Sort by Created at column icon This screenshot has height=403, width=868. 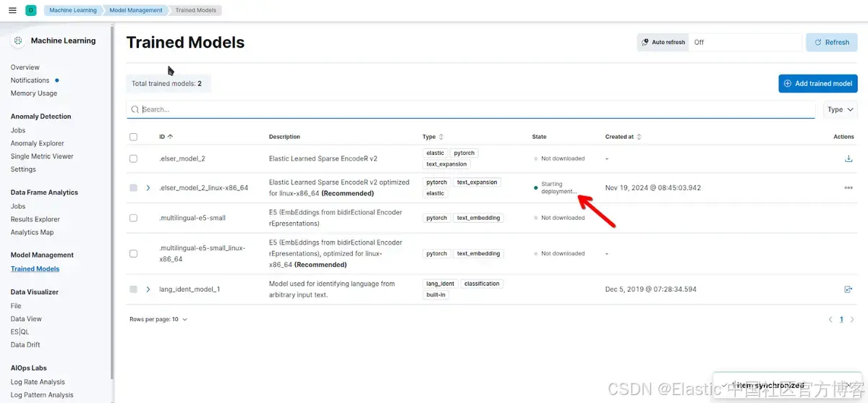pyautogui.click(x=639, y=137)
